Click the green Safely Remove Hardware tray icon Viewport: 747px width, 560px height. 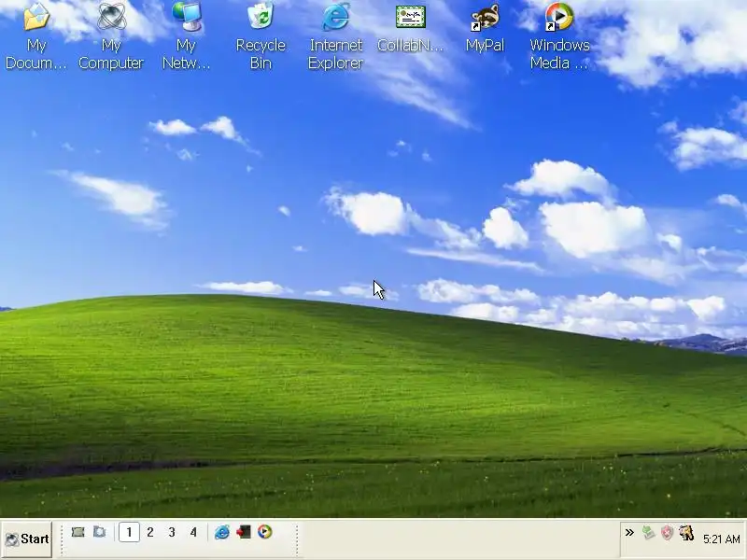tap(648, 532)
